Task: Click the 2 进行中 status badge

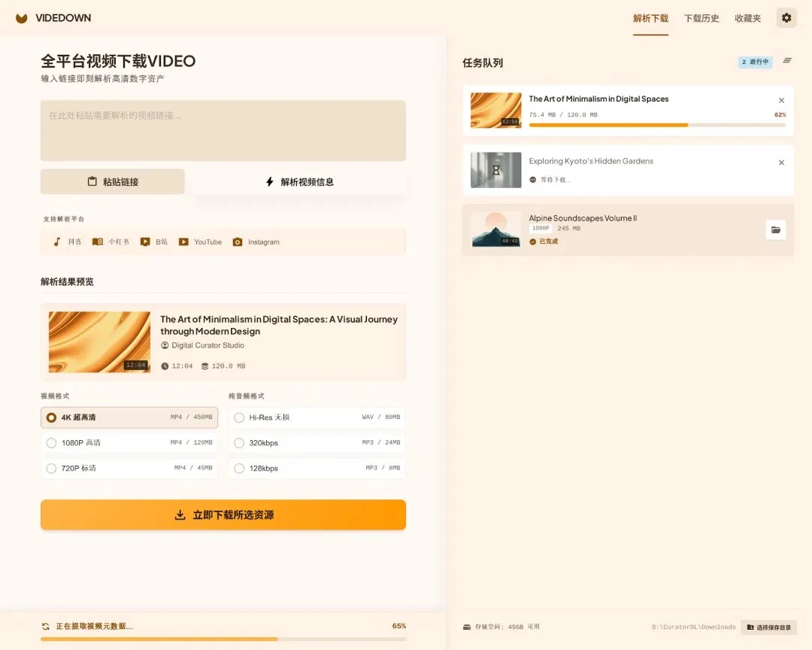Action: pyautogui.click(x=755, y=62)
